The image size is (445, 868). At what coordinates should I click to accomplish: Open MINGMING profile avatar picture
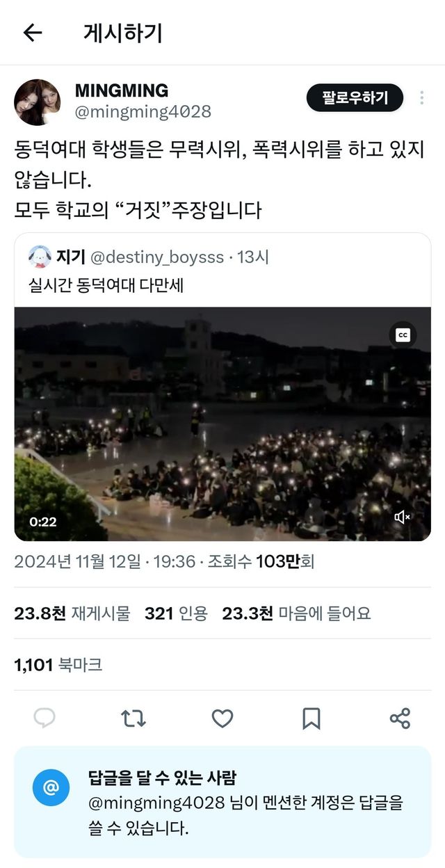coord(37,102)
